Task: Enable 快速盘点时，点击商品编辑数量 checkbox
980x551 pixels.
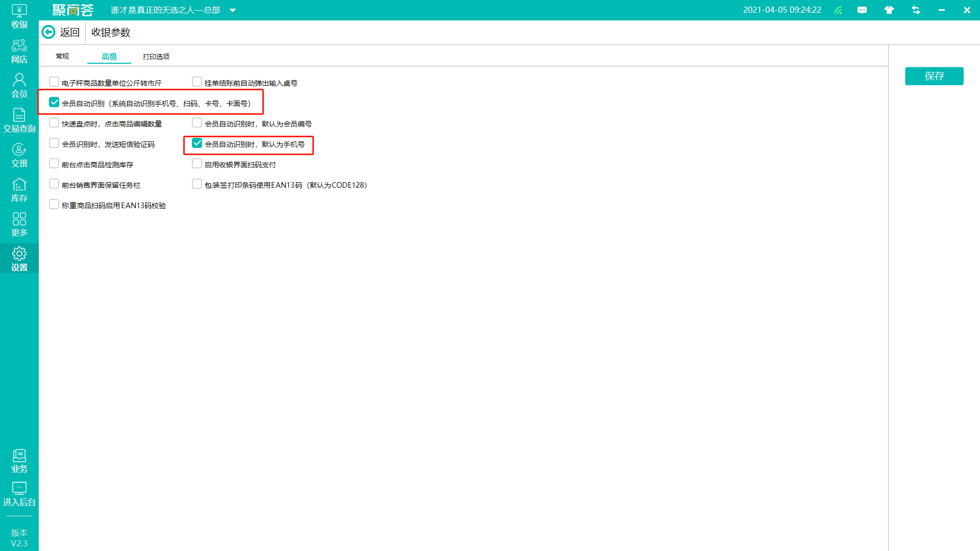Action: pos(54,122)
